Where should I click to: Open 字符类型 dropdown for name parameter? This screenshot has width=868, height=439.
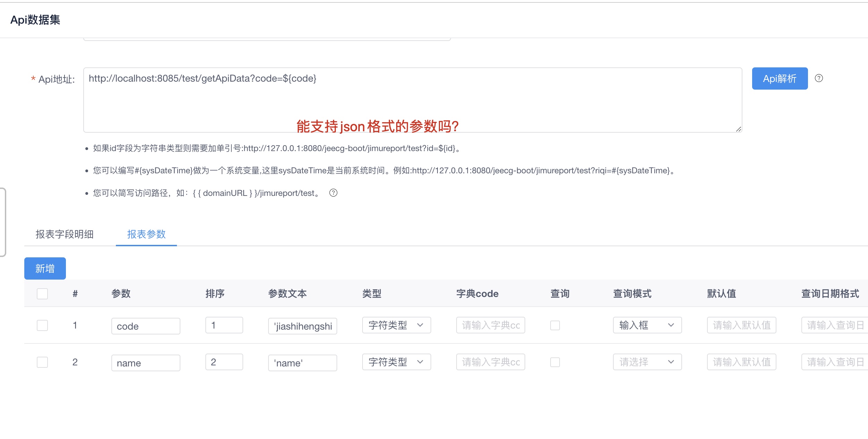(396, 362)
